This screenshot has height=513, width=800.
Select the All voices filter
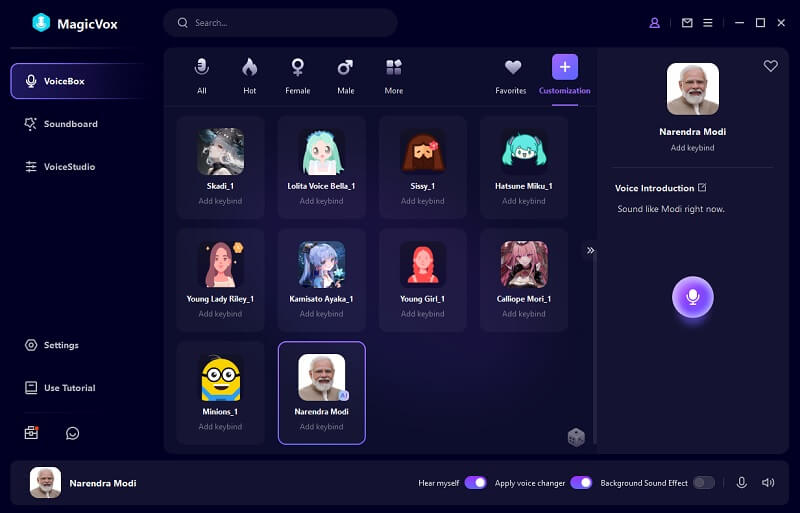tap(202, 76)
